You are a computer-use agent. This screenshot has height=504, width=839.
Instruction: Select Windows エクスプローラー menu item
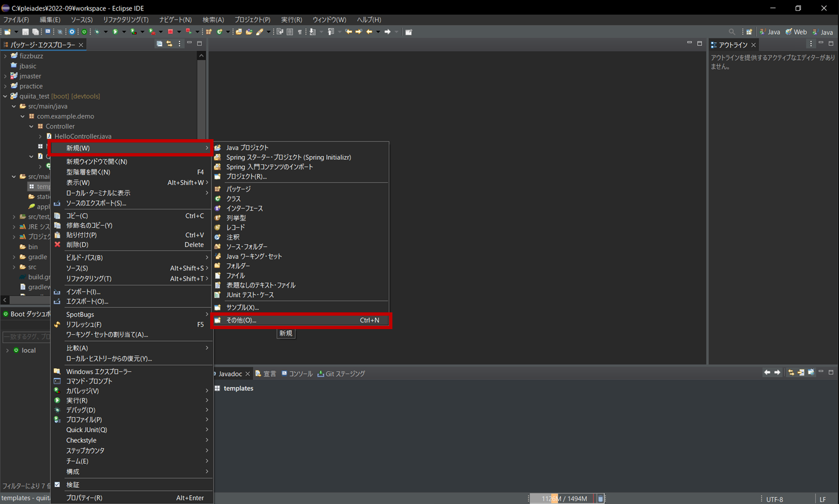coord(132,372)
